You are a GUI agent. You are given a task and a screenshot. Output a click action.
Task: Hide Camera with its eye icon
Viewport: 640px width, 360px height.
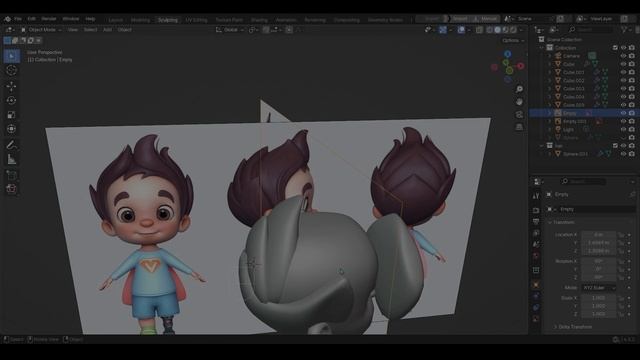tap(623, 56)
